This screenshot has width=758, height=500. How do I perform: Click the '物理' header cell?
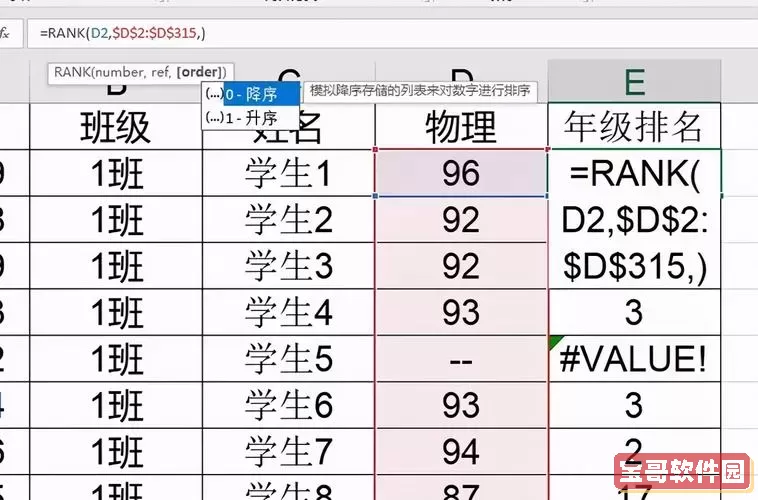pos(462,127)
